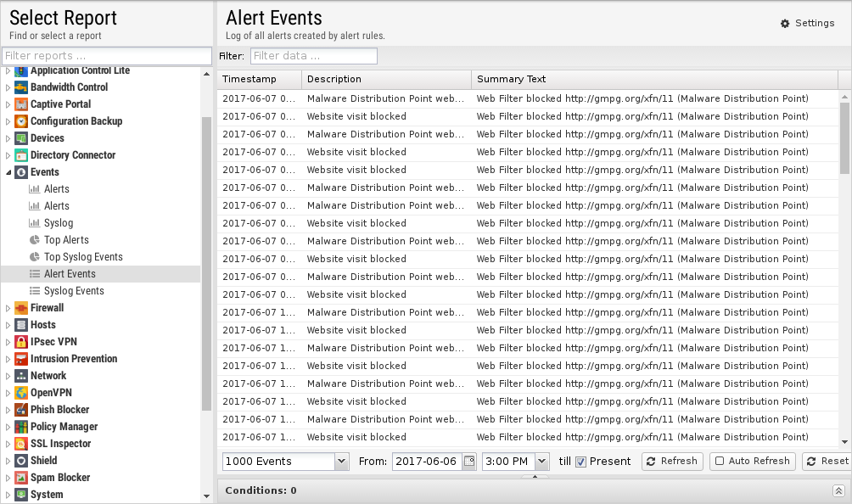The height and width of the screenshot is (504, 852).
Task: Click the SSL Inspector icon
Action: click(x=21, y=444)
